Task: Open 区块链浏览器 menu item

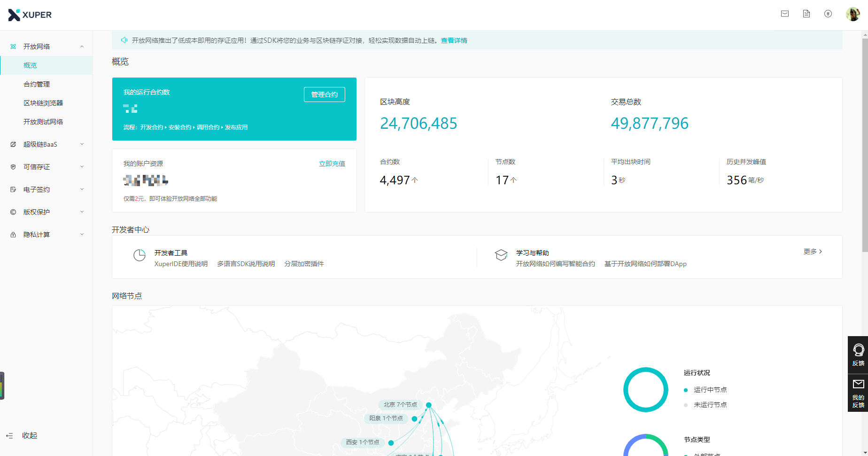Action: [x=43, y=103]
